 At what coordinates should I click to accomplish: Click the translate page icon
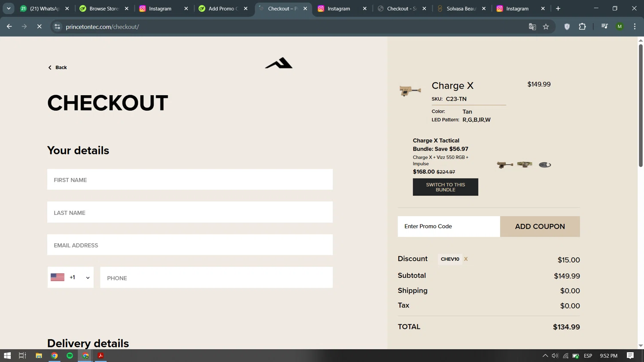click(x=532, y=27)
